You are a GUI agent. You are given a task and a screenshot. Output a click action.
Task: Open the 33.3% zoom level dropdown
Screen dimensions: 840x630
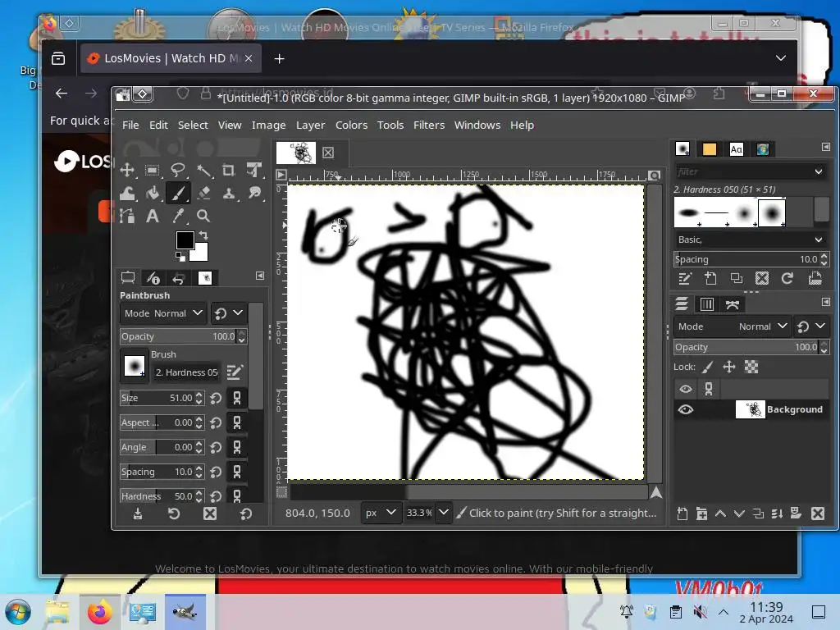[x=444, y=513]
